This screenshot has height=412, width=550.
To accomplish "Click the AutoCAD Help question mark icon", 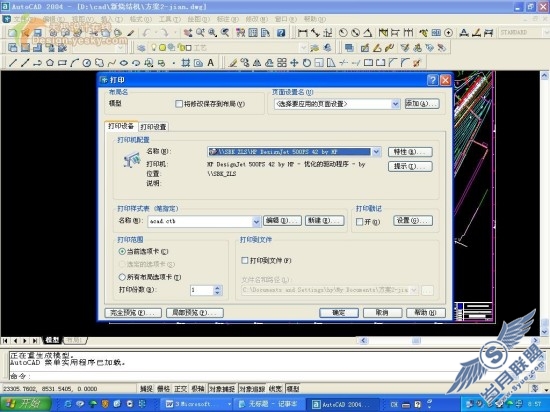I will click(281, 33).
